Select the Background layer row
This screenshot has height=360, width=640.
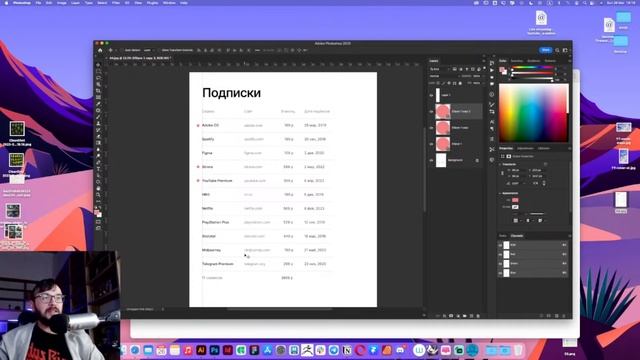pyautogui.click(x=455, y=160)
